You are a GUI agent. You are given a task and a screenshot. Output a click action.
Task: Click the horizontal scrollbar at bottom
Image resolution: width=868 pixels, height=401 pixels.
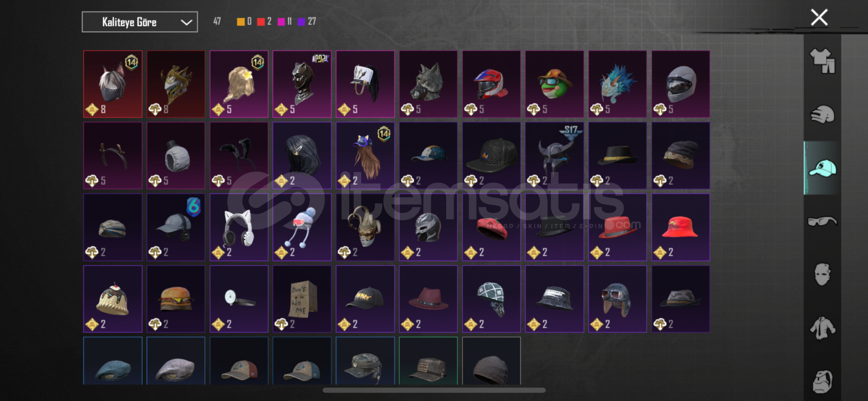coord(434,390)
